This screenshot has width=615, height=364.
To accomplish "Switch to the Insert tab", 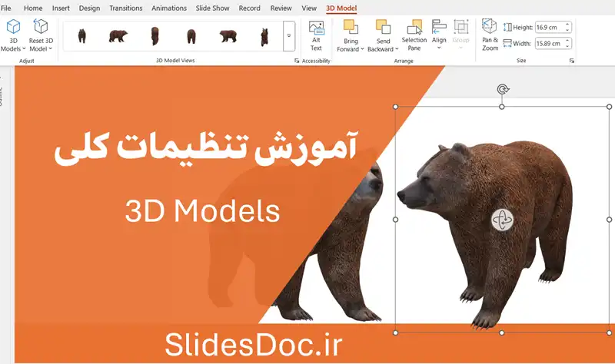I will point(61,8).
